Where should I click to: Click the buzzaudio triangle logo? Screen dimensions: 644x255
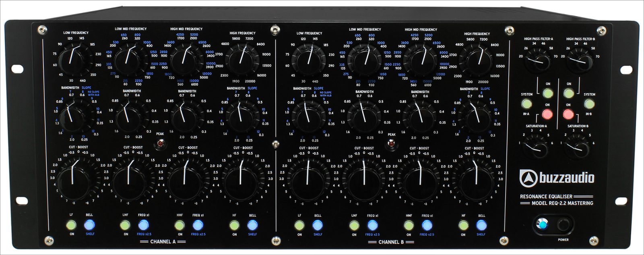528,178
